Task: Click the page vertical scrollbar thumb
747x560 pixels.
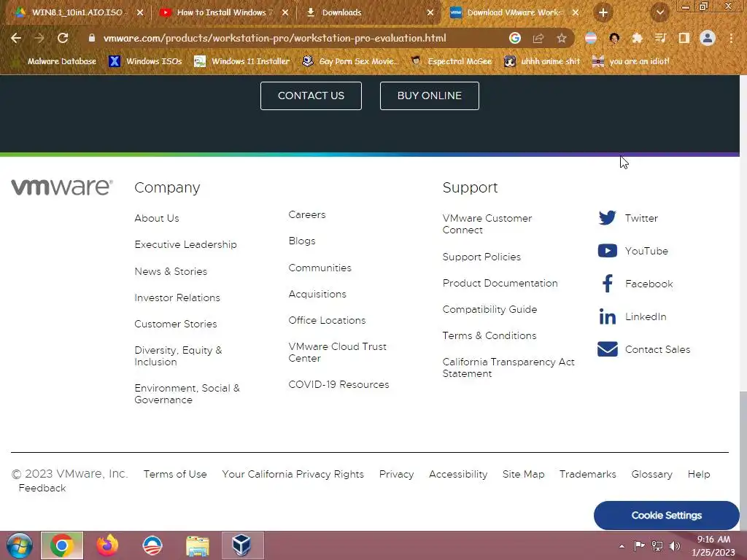Action: (743, 461)
